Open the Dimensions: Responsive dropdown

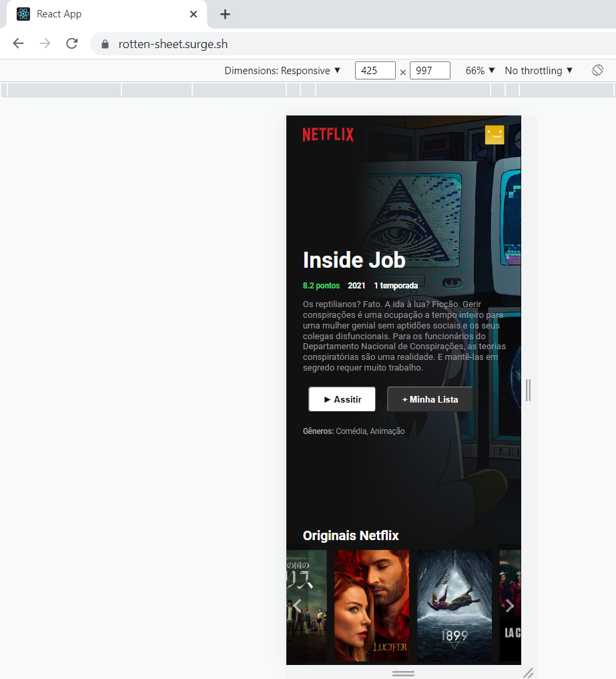point(282,70)
